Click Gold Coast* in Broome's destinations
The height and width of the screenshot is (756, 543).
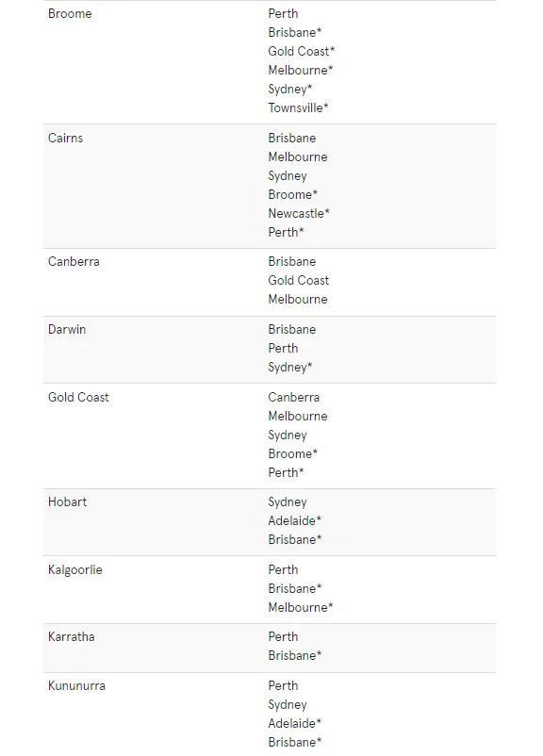click(302, 51)
